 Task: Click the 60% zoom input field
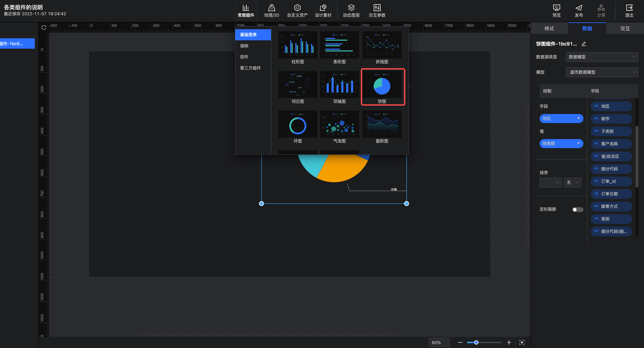pos(439,342)
